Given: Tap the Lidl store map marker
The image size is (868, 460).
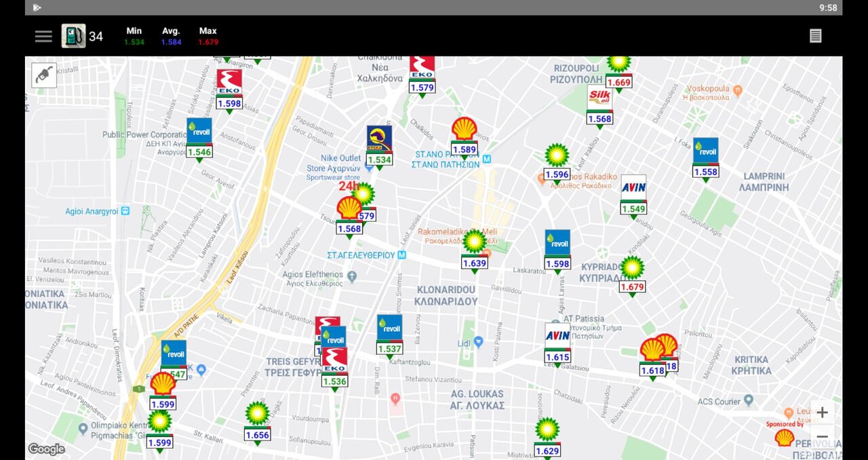Looking at the screenshot, I should click(x=478, y=341).
